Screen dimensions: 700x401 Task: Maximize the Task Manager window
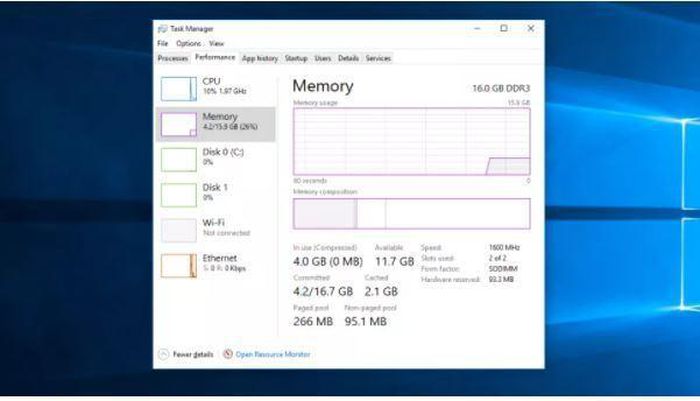point(504,28)
